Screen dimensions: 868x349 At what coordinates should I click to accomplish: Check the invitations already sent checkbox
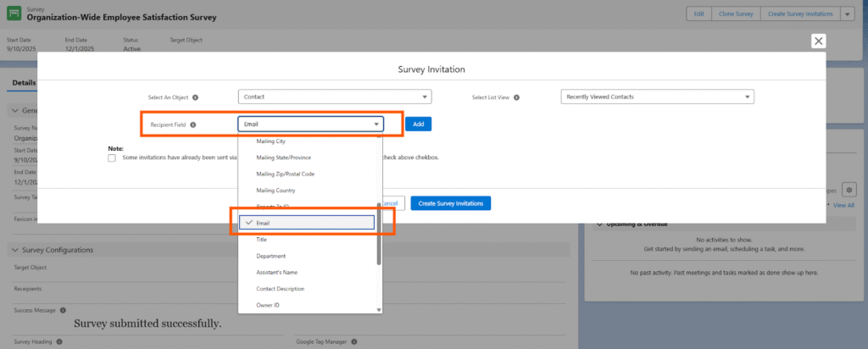pos(112,158)
